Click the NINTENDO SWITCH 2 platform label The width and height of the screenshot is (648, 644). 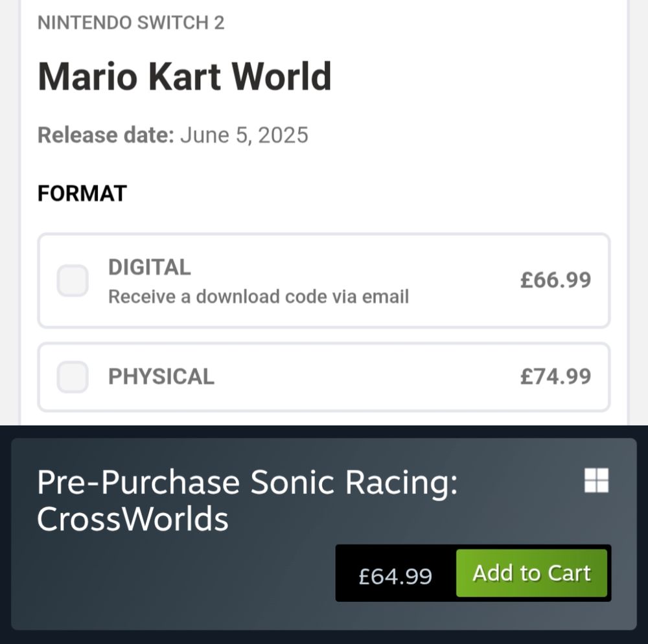click(131, 23)
